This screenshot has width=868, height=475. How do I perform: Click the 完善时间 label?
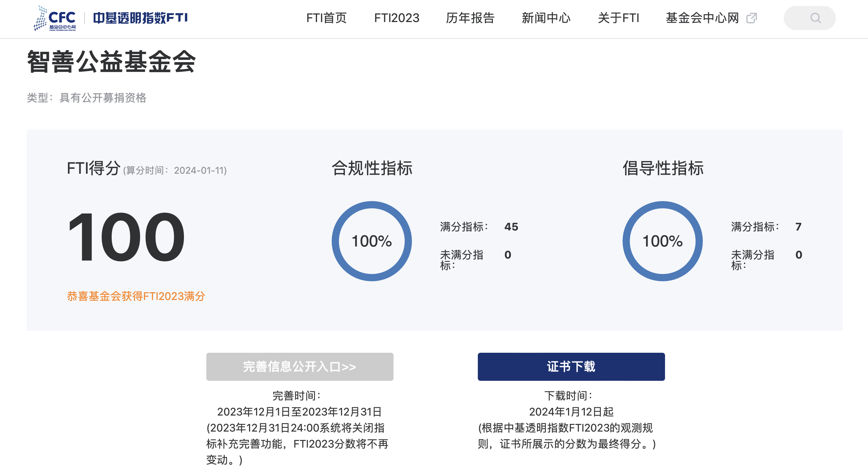(x=296, y=395)
